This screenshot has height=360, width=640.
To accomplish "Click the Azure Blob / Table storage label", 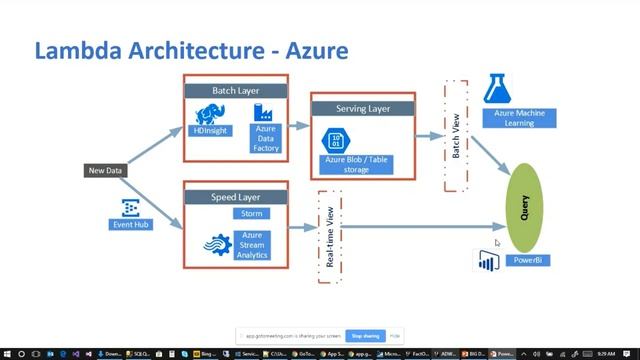I will point(356,164).
